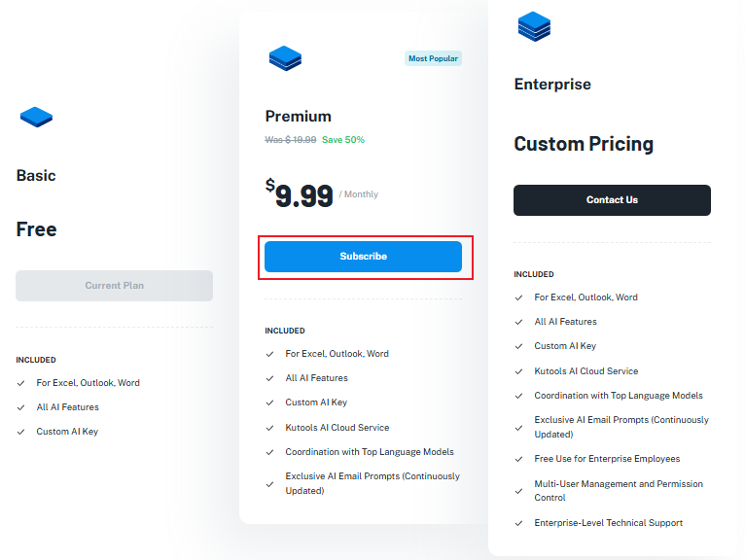
Task: Click the Custom Pricing heading
Action: (584, 144)
